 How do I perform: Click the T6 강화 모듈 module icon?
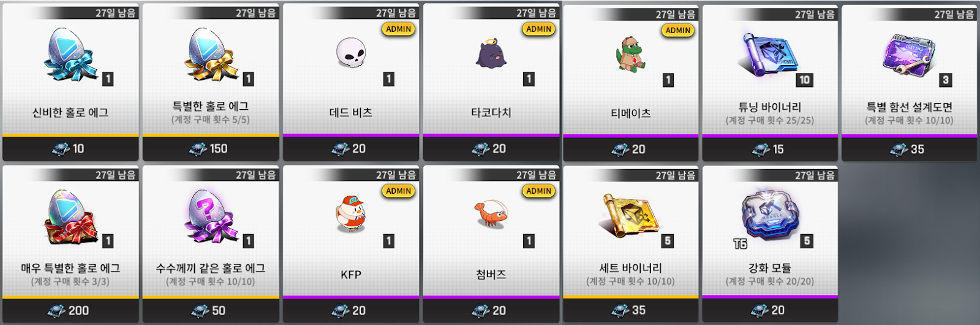pos(770,214)
